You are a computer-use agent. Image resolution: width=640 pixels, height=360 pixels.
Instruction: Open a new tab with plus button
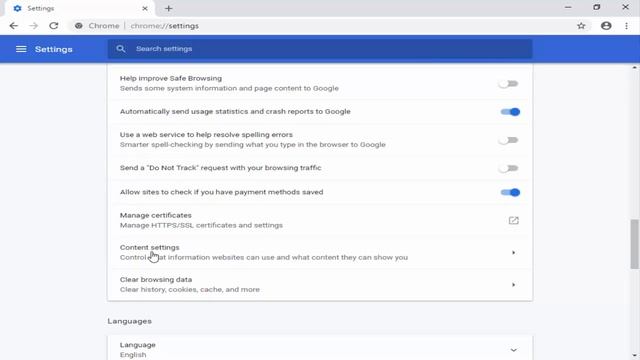coord(169,8)
